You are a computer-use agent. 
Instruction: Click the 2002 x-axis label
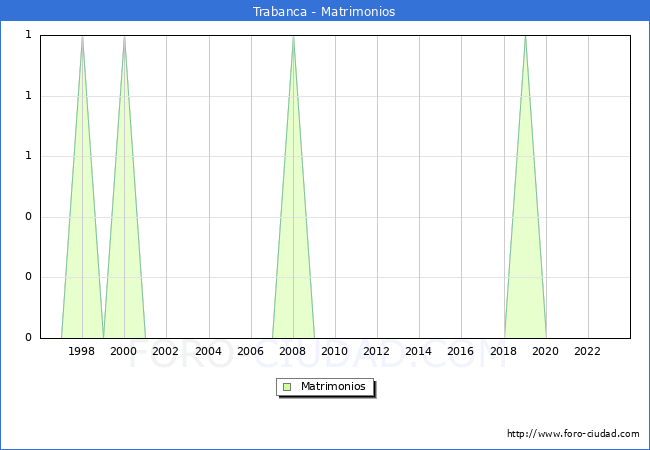point(166,351)
